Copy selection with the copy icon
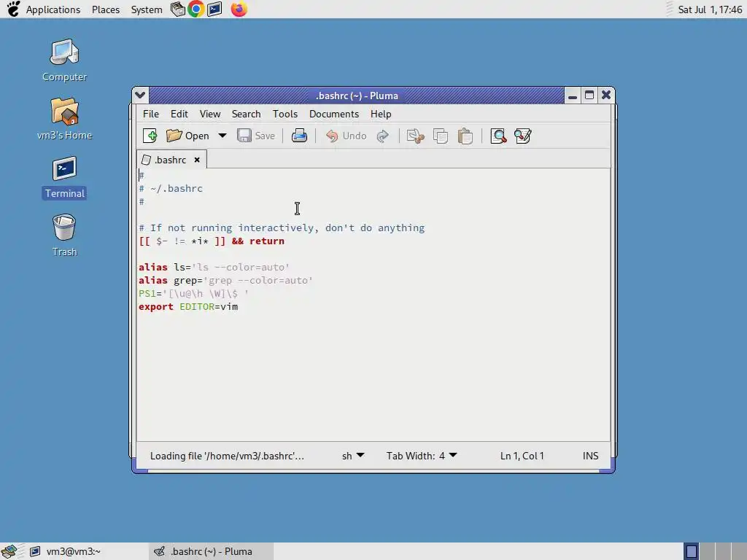The image size is (747, 560). [440, 136]
